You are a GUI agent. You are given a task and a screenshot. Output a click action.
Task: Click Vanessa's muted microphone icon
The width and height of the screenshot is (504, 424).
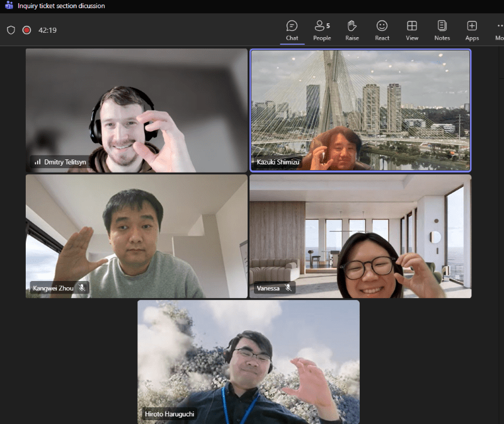coord(288,288)
